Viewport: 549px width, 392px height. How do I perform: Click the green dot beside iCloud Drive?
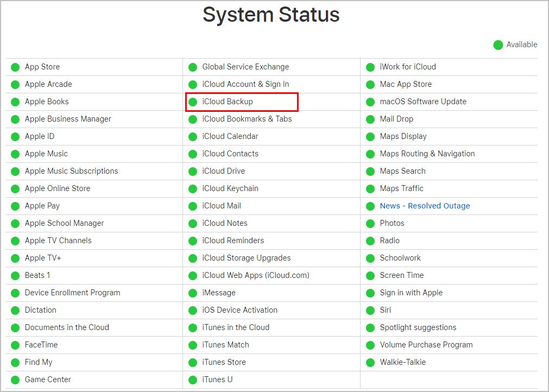click(193, 172)
